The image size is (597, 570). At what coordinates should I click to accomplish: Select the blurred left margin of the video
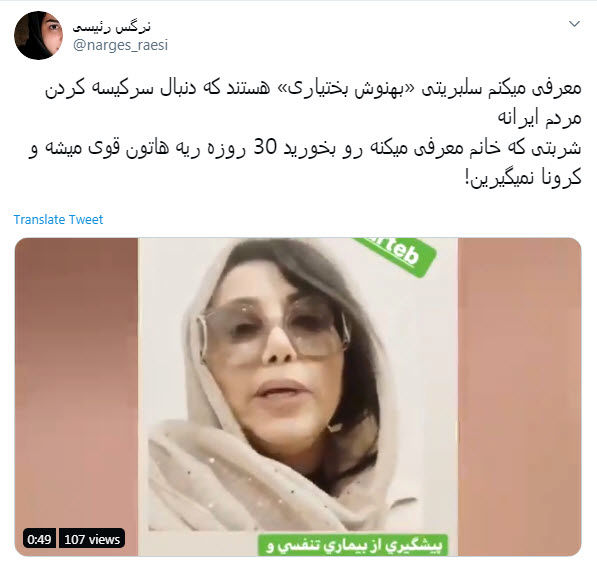[x=77, y=397]
